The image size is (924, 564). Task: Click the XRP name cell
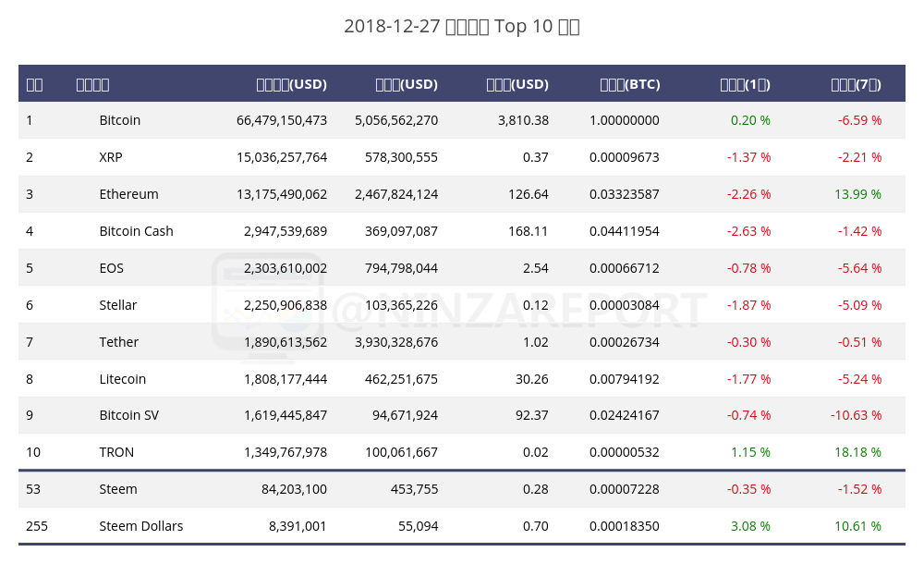111,157
